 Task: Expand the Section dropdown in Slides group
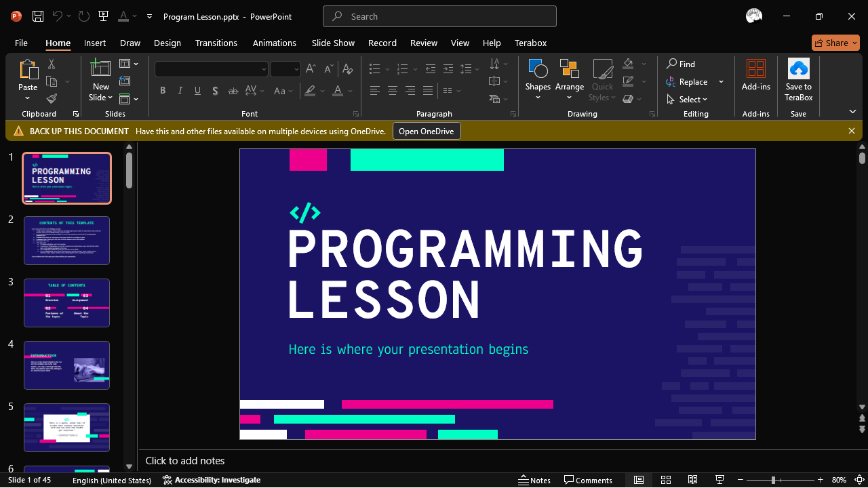(129, 99)
